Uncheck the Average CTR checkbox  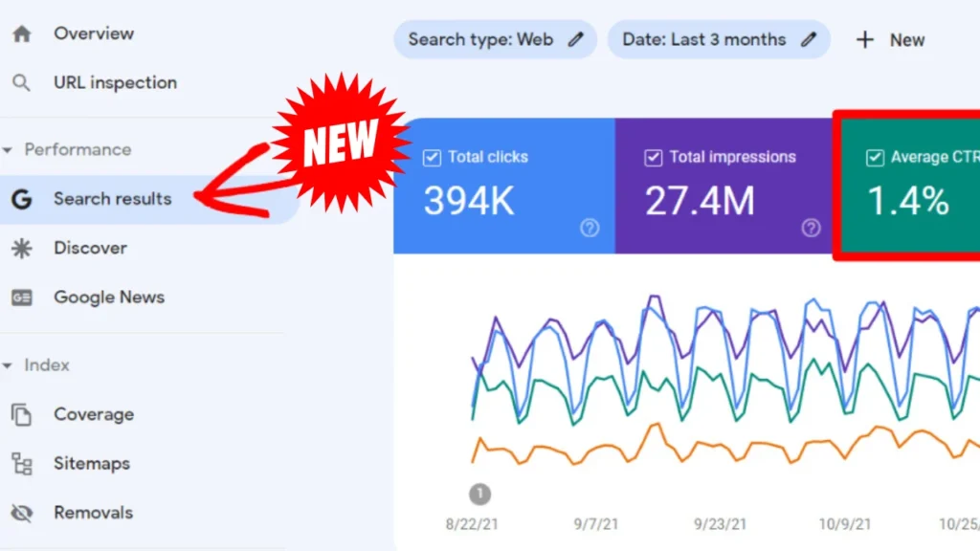coord(875,158)
